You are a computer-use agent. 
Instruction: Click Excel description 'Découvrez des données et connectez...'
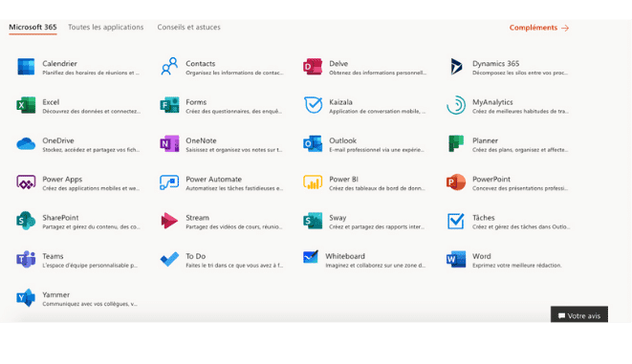[92, 111]
